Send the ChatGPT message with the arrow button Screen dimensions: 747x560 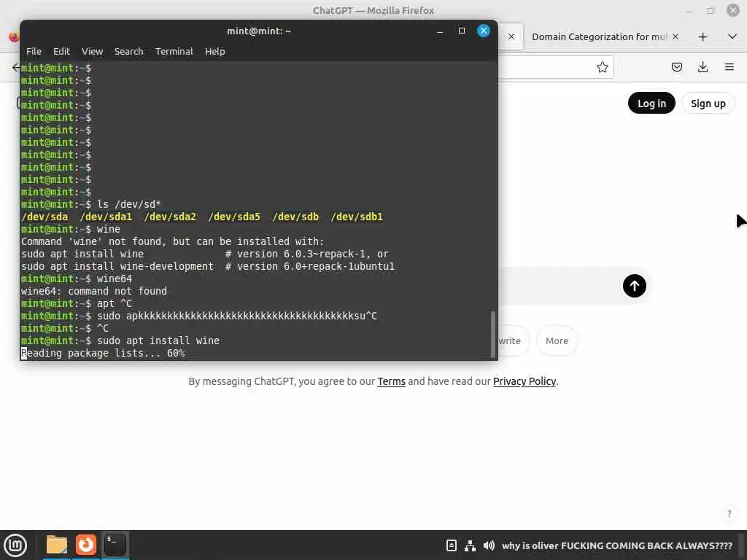[634, 286]
